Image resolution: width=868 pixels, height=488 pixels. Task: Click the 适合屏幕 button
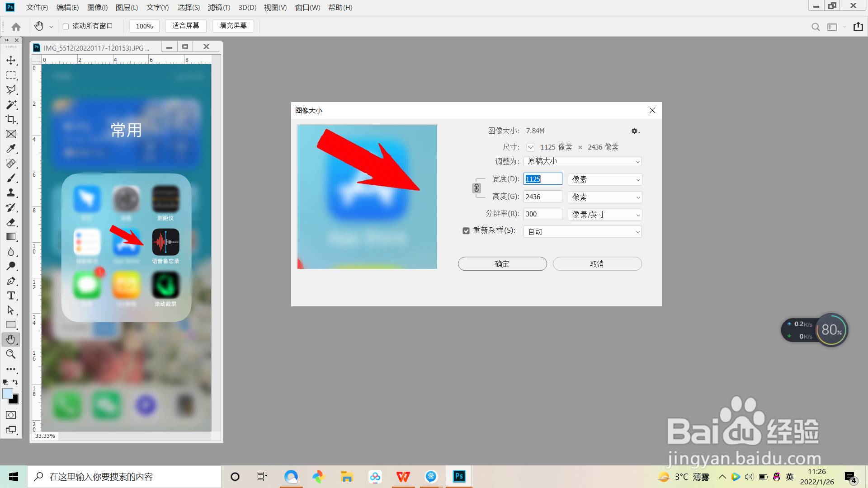(x=185, y=26)
